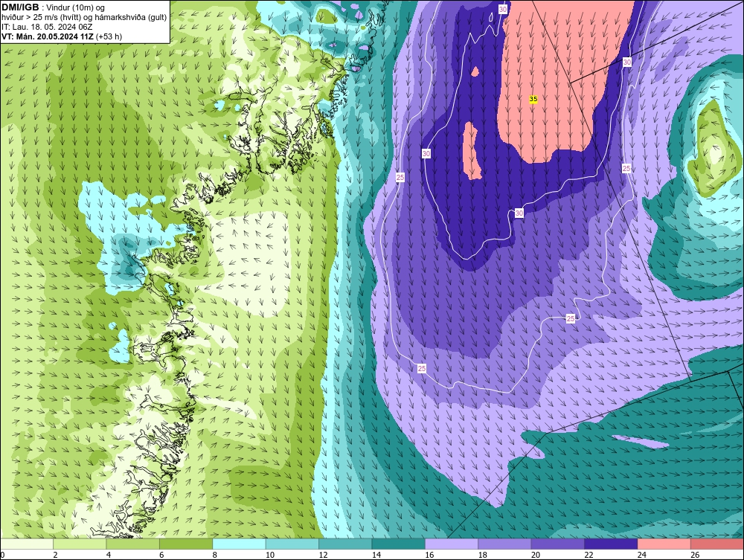The width and height of the screenshot is (744, 560).
Task: Click the yellow 35 maximum gust label
Action: point(533,99)
